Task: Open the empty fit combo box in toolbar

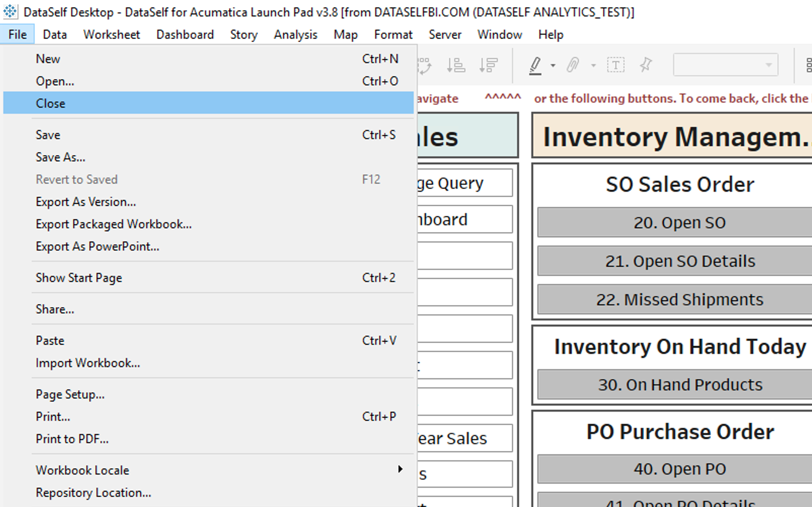Action: coord(725,65)
